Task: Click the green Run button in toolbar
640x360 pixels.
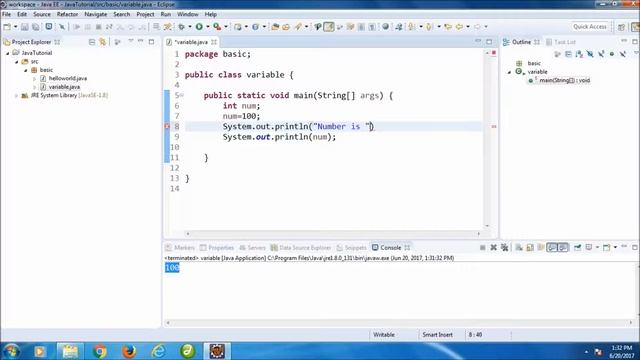Action: [199, 27]
